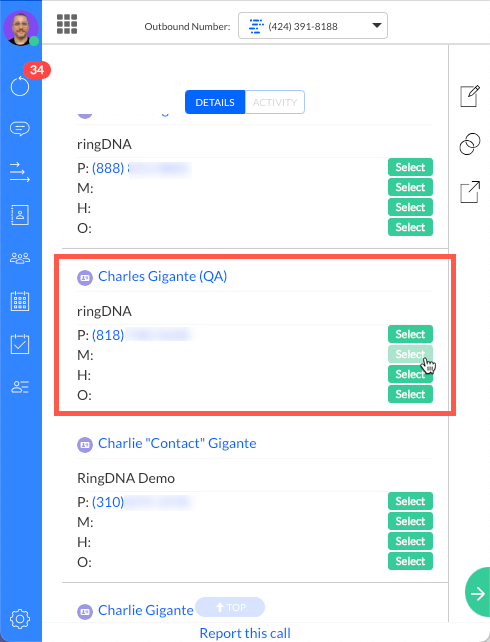
Task: Open call history with 34 badge
Action: (x=20, y=86)
